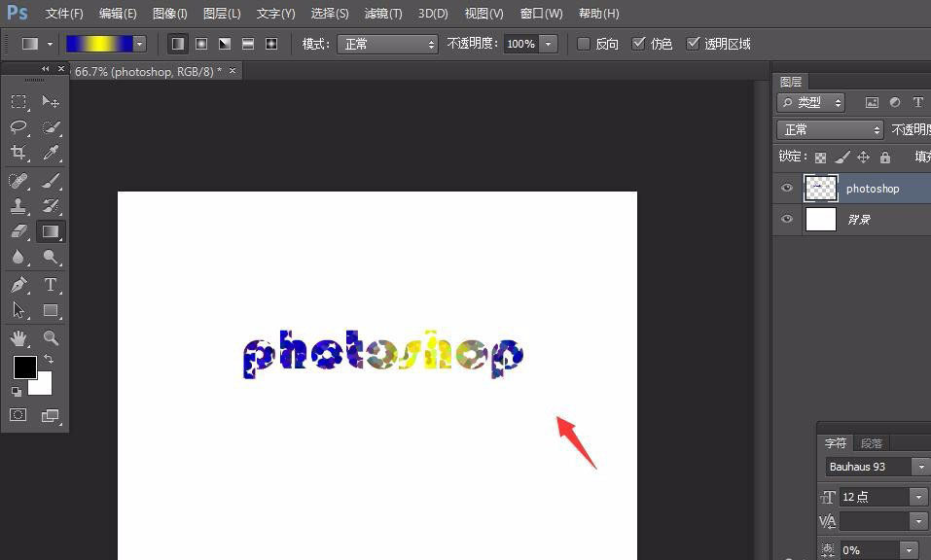Select the Crop tool
931x560 pixels.
[x=18, y=153]
